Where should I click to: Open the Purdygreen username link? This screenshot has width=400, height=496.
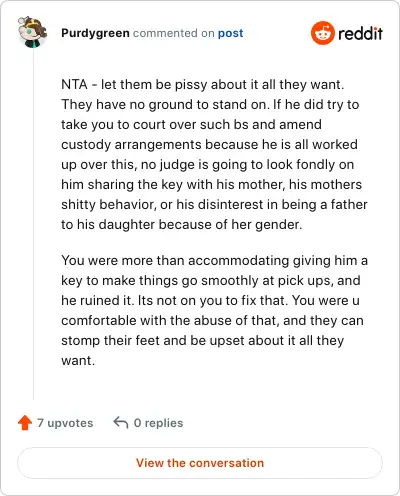(x=95, y=33)
